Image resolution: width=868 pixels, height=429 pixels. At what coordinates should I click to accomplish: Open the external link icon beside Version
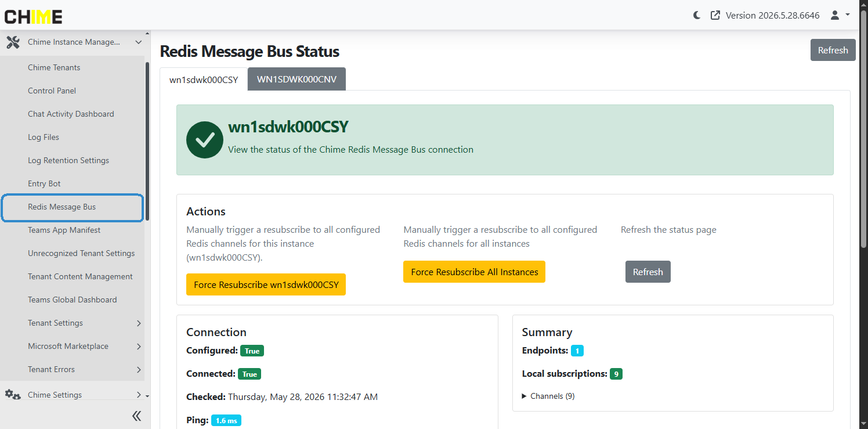[715, 16]
